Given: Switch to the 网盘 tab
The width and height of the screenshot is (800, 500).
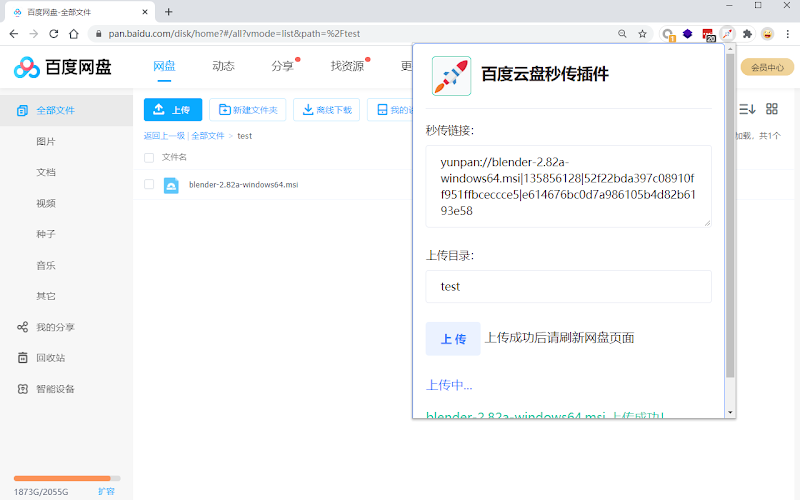Looking at the screenshot, I should (x=164, y=66).
